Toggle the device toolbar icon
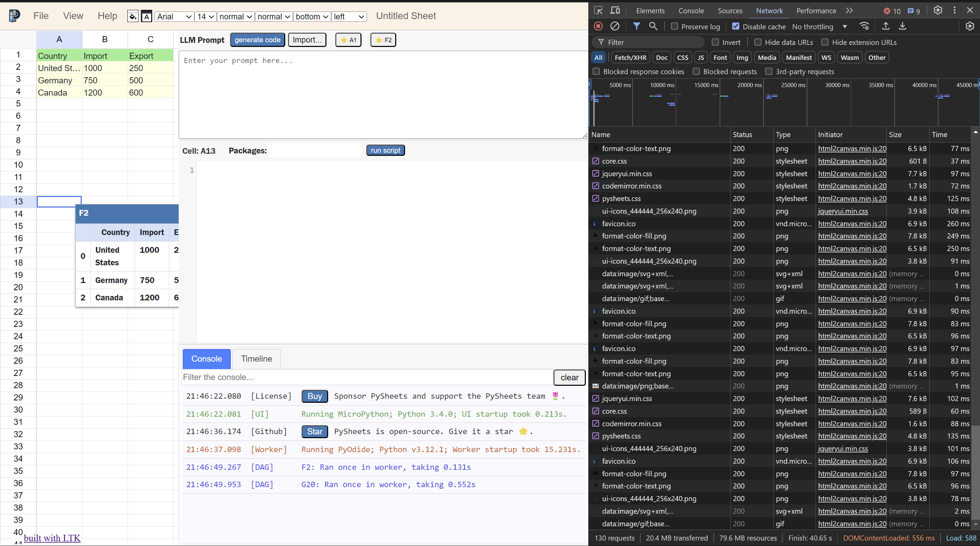The image size is (980, 546). [615, 10]
